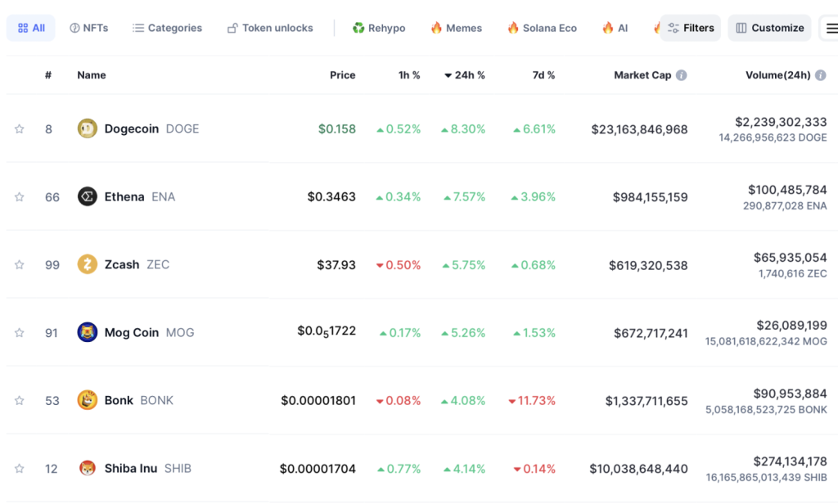Click Dogecoin 24h change 8.30%
This screenshot has width=838, height=504.
tap(463, 128)
